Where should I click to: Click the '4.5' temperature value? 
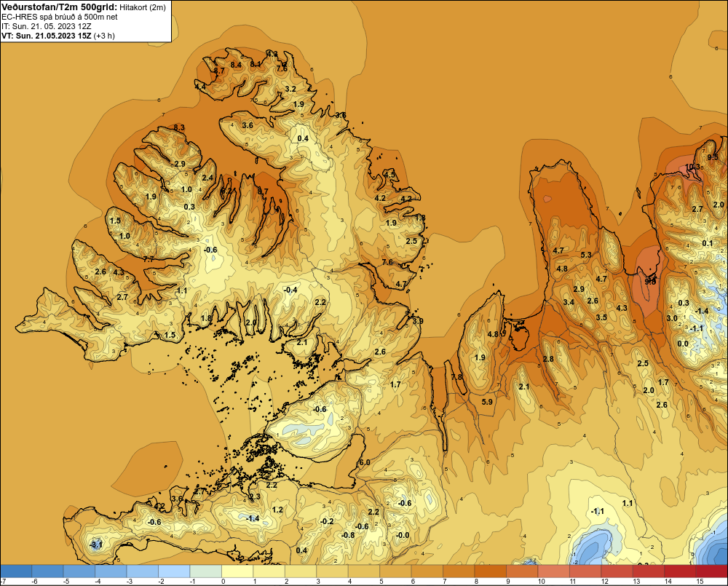click(389, 175)
